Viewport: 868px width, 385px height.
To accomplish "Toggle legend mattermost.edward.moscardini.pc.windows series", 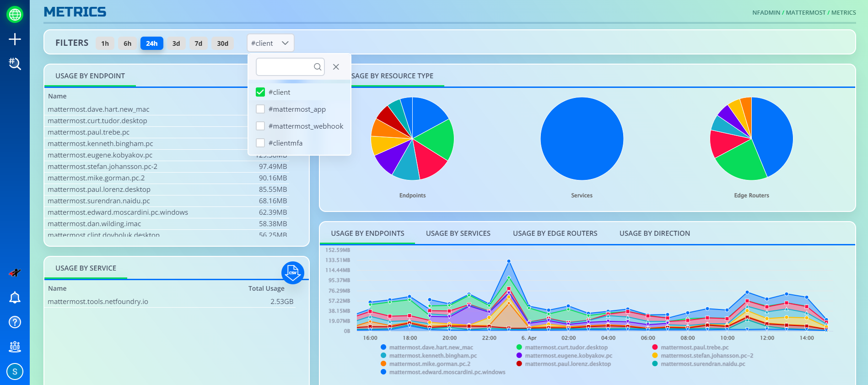I will click(443, 372).
